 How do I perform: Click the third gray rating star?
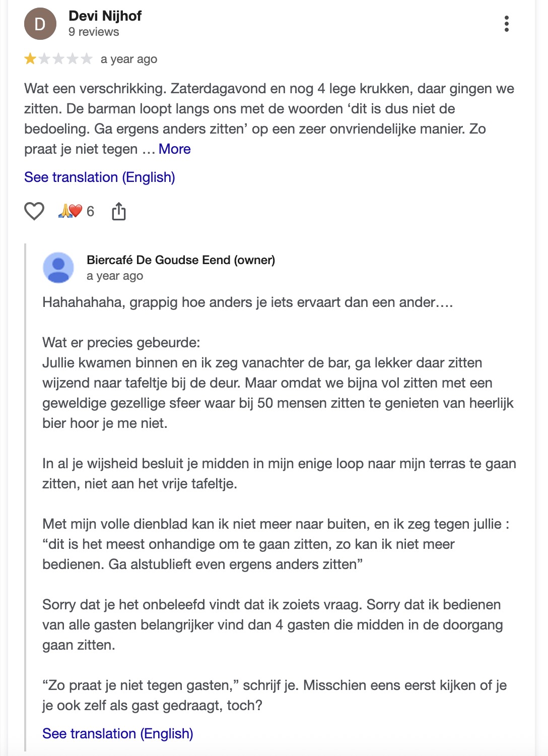coord(58,59)
